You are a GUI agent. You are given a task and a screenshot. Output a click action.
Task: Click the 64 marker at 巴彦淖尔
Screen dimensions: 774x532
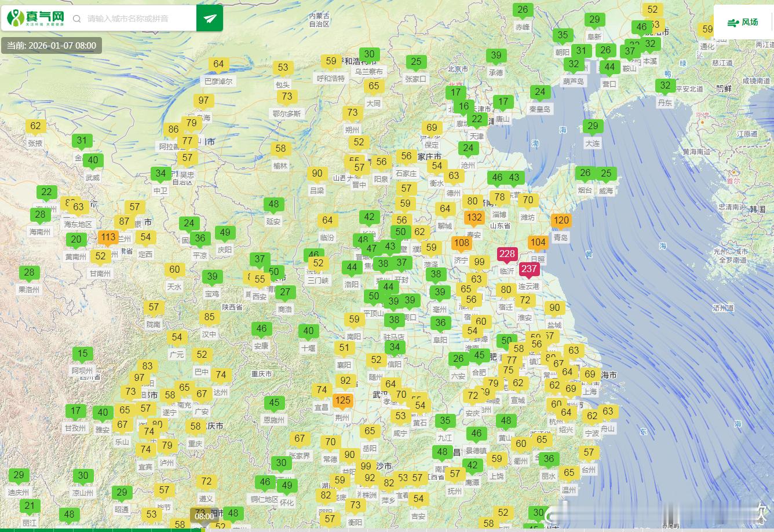click(218, 65)
